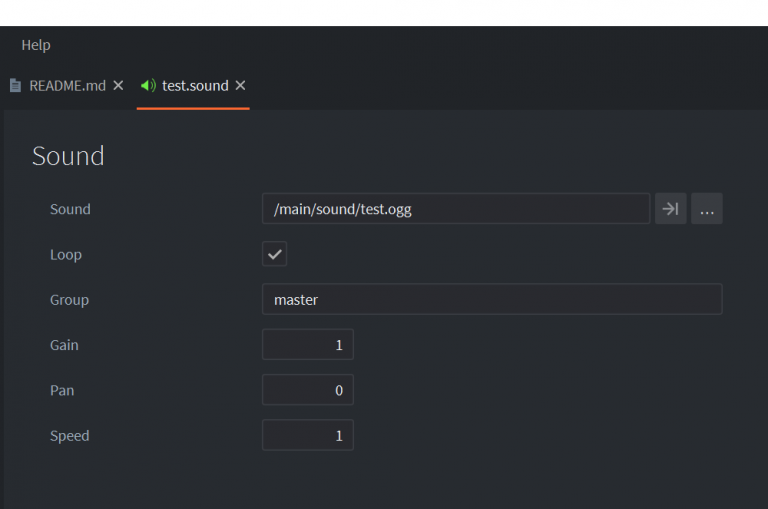Browse for sound file with ellipsis button
Viewport: 768px width, 509px height.
tap(707, 209)
